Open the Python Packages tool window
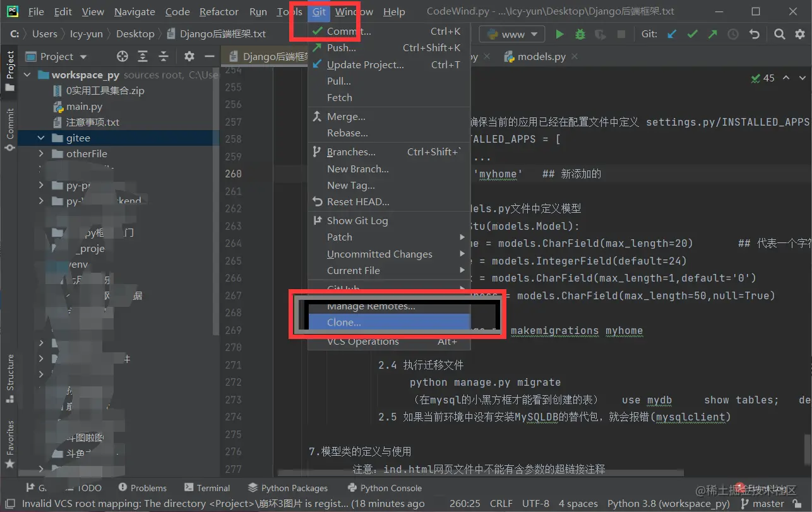 288,488
